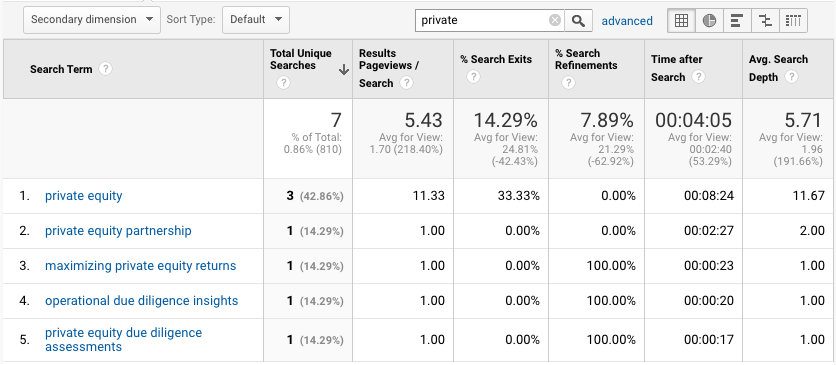Screen dimensions: 836x365
Task: Open 'maximizing private equity returns' term
Action: 140,265
